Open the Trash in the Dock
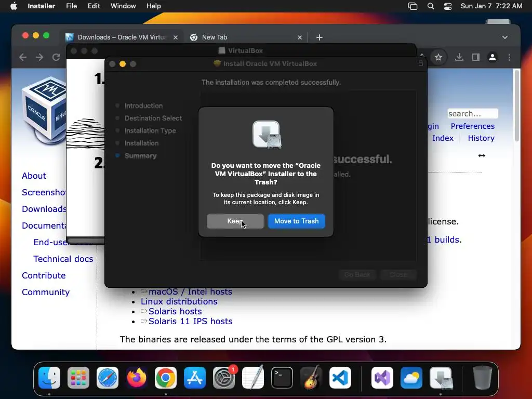 [483, 377]
